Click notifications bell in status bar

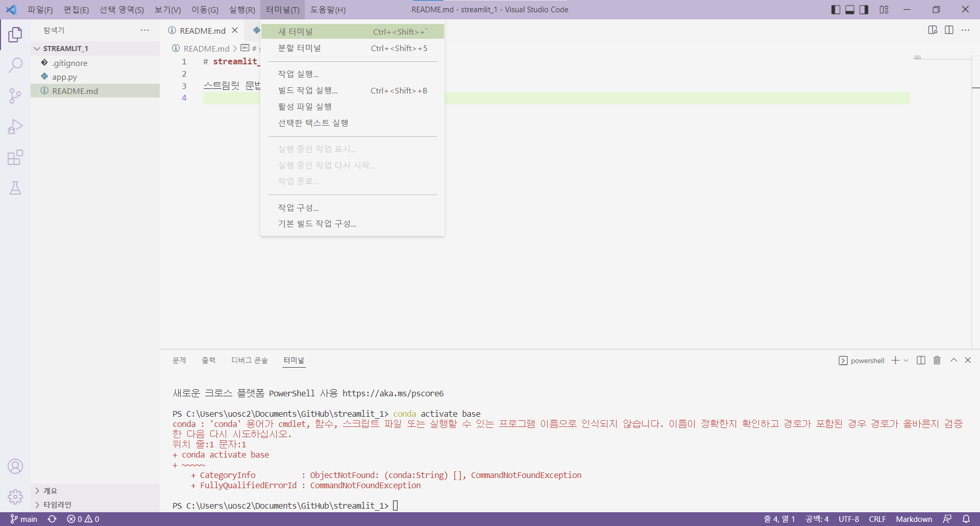[x=966, y=519]
